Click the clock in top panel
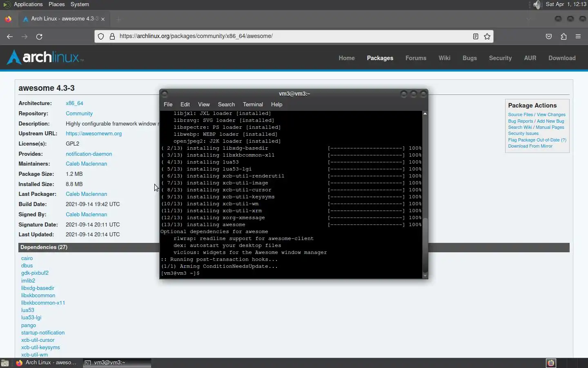The height and width of the screenshot is (368, 588). tap(566, 4)
